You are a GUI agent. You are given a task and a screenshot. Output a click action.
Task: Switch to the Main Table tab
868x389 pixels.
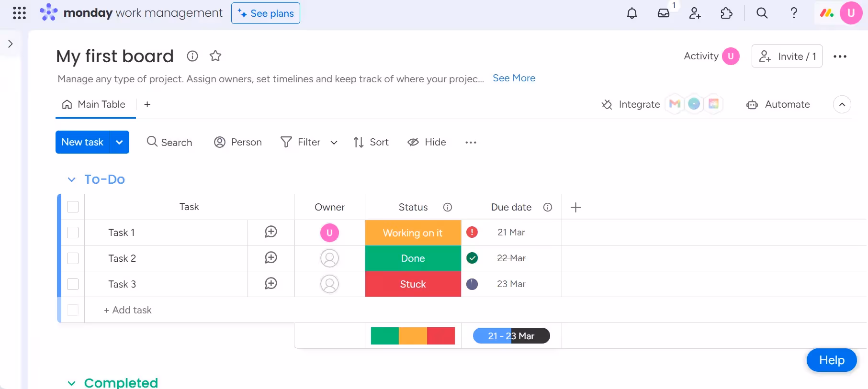click(95, 104)
